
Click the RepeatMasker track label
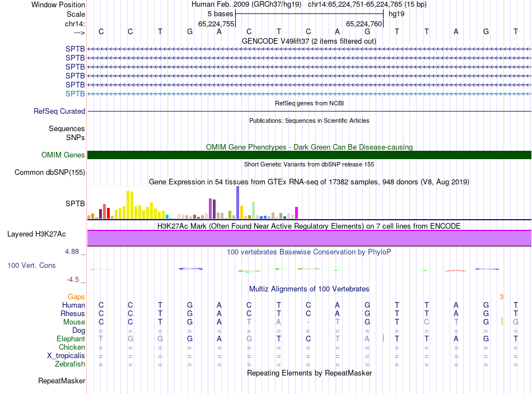pyautogui.click(x=62, y=381)
